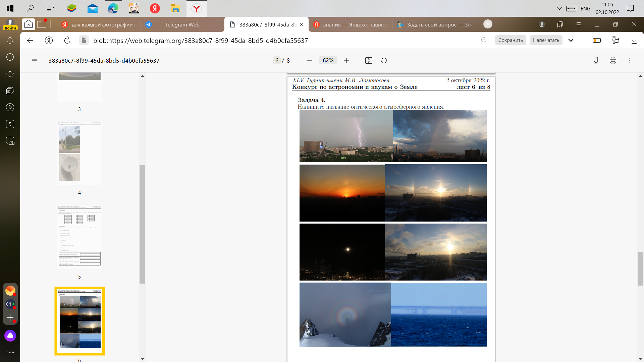
Task: Switch to the 'для каждой фотографии' tab
Action: pos(99,24)
